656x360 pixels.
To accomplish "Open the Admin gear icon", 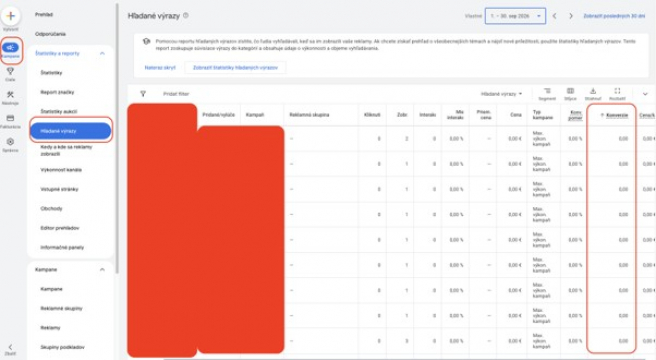I will pyautogui.click(x=10, y=141).
